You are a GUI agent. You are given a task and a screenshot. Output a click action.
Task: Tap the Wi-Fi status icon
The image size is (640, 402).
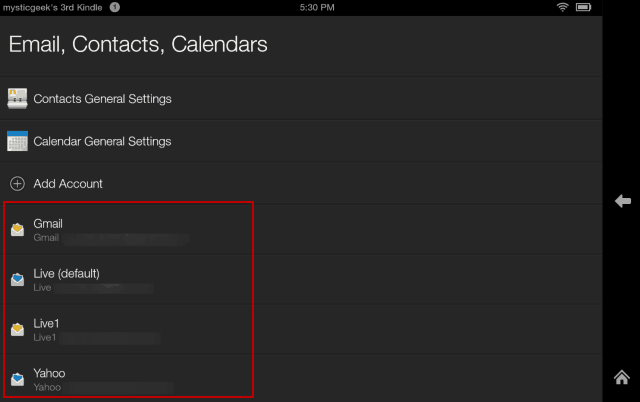point(562,7)
